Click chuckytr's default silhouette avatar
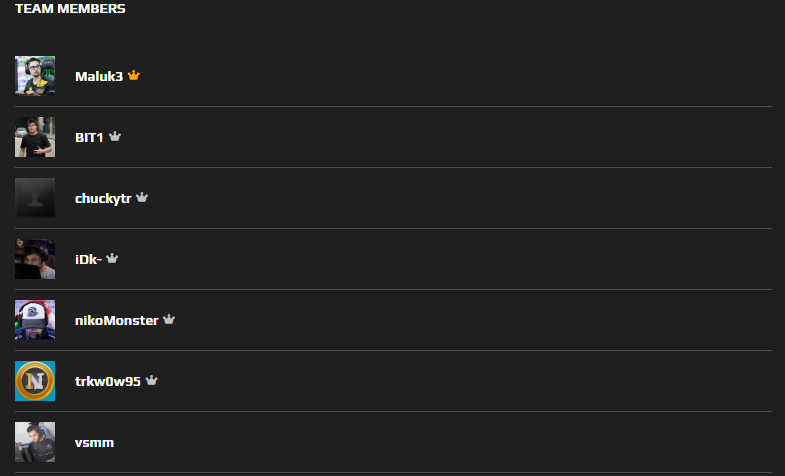Screen dimensions: 785x476 (35, 198)
